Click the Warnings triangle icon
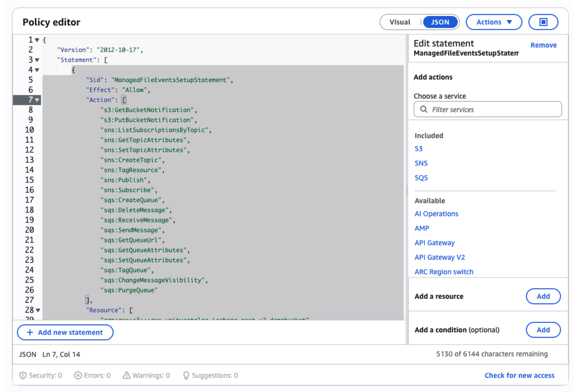The width and height of the screenshot is (574, 392). tap(125, 375)
